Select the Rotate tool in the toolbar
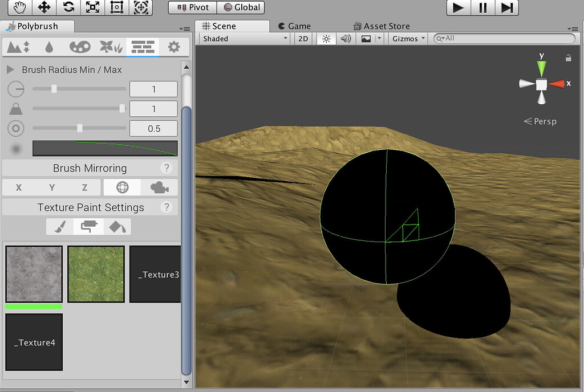The width and height of the screenshot is (584, 392). pos(68,7)
